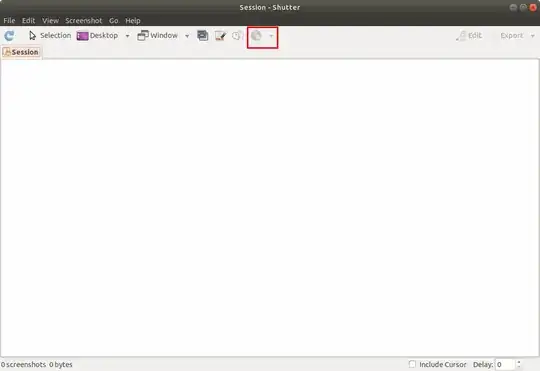The height and width of the screenshot is (371, 540).
Task: Click the menu capture icon
Action: (x=220, y=35)
